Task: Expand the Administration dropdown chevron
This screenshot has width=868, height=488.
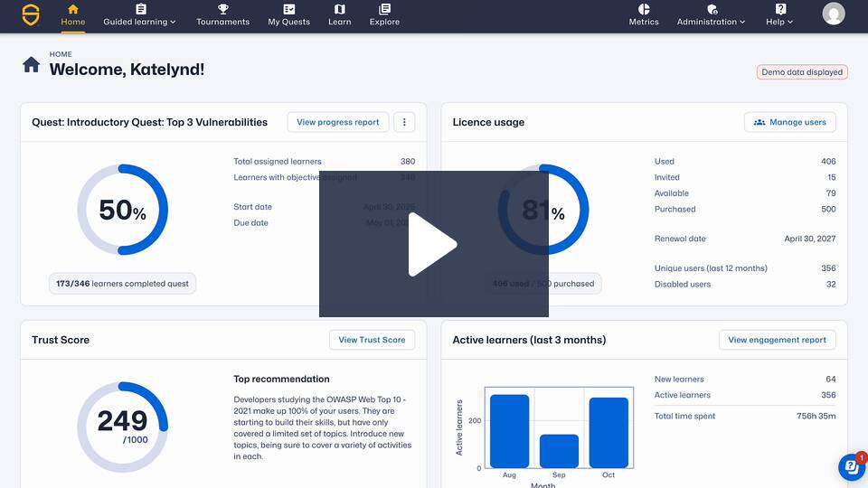Action: (742, 22)
